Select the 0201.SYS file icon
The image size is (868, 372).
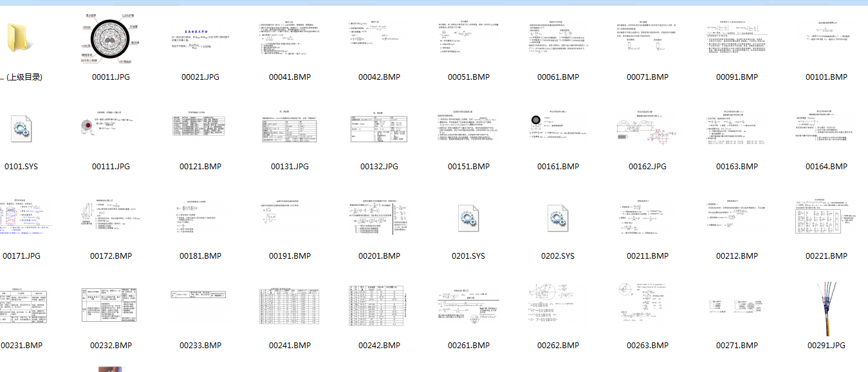tap(468, 218)
